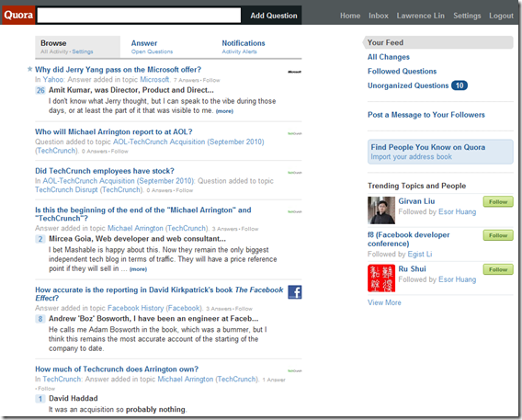Open the Ru Shui name link
The height and width of the screenshot is (420, 522).
[x=412, y=269]
